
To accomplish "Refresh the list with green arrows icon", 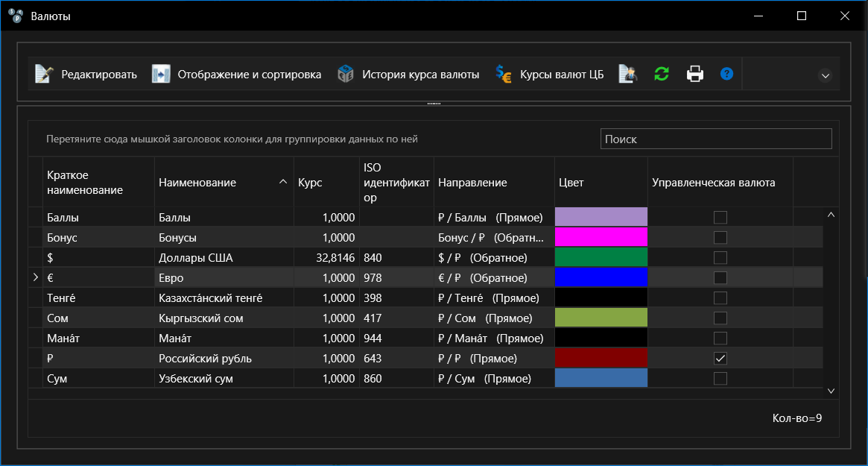I will coord(662,74).
